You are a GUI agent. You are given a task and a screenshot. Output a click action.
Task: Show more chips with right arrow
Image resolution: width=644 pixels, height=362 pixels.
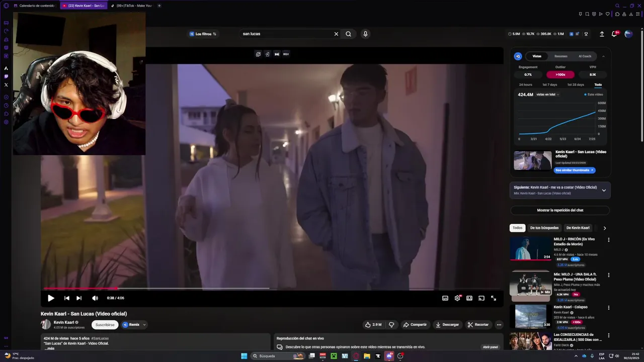tap(604, 228)
